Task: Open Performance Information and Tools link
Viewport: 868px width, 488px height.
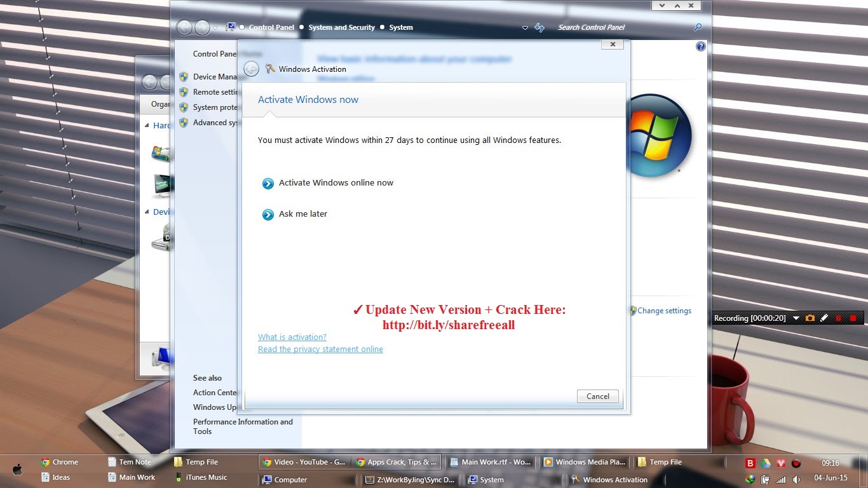Action: click(243, 426)
